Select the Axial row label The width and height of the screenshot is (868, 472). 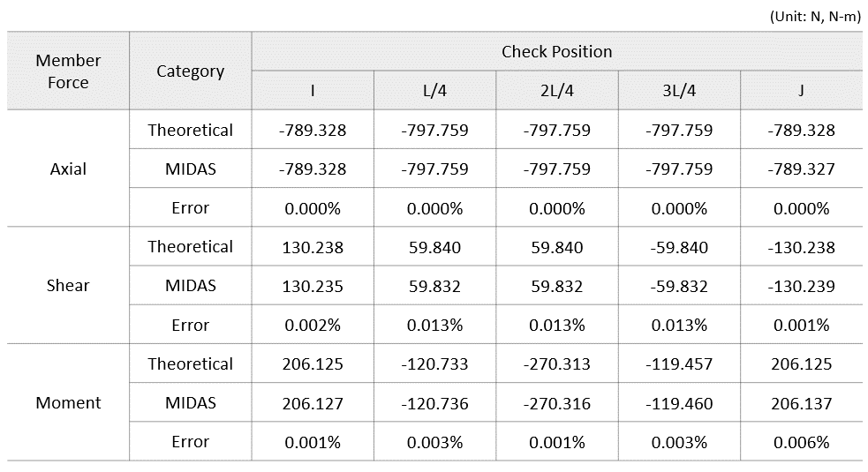click(x=68, y=169)
